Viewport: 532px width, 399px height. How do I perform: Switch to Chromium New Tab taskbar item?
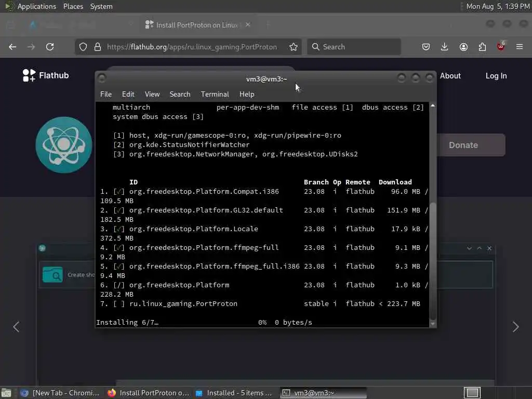60,393
